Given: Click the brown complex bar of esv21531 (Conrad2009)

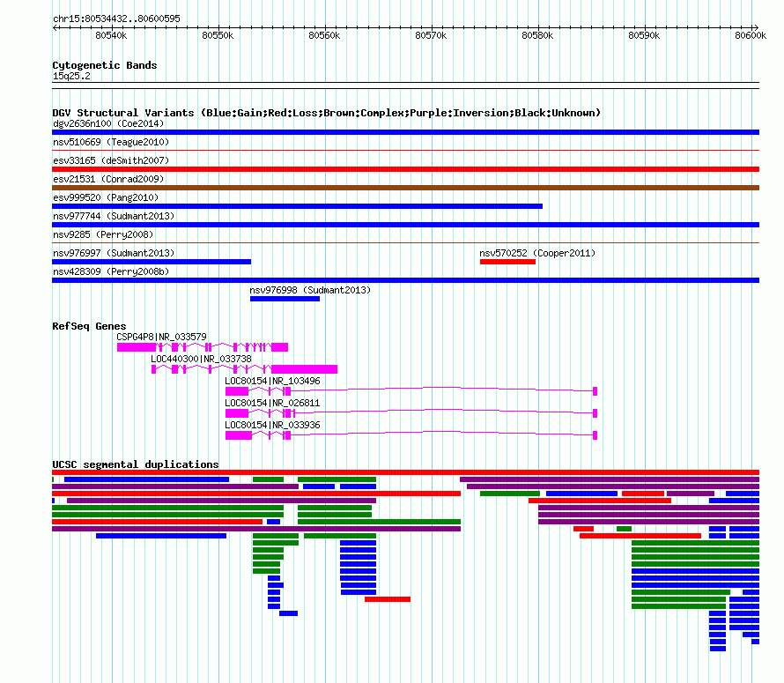Looking at the screenshot, I should pos(405,188).
